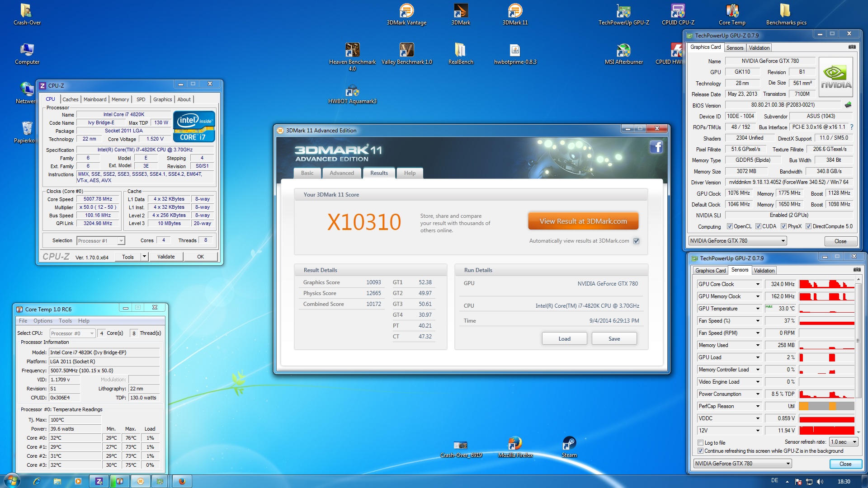Click the Save button in 3DMark 11
The width and height of the screenshot is (868, 488).
pyautogui.click(x=614, y=339)
